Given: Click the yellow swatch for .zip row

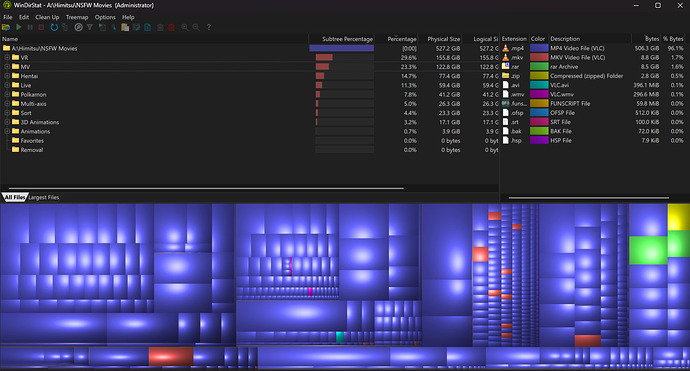Looking at the screenshot, I should point(539,76).
